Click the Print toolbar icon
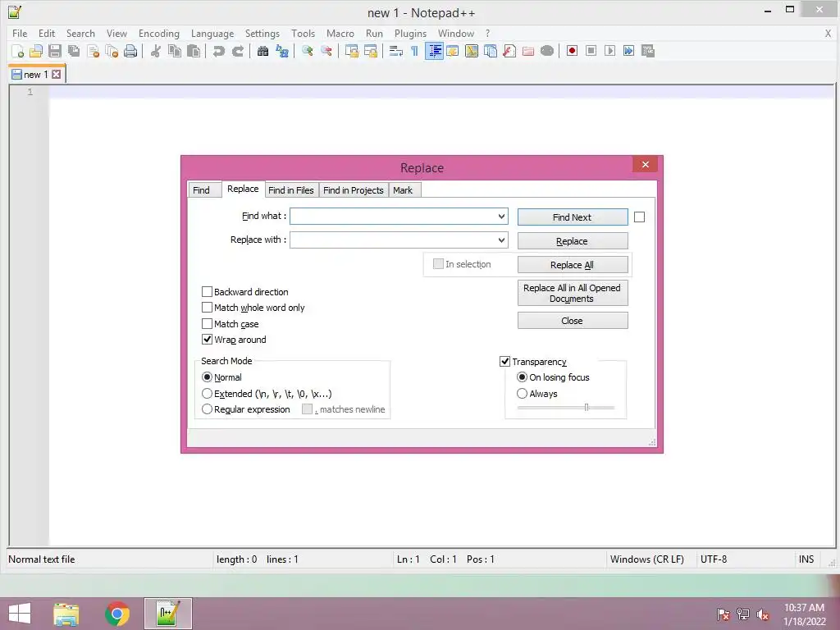840x630 pixels. point(130,51)
